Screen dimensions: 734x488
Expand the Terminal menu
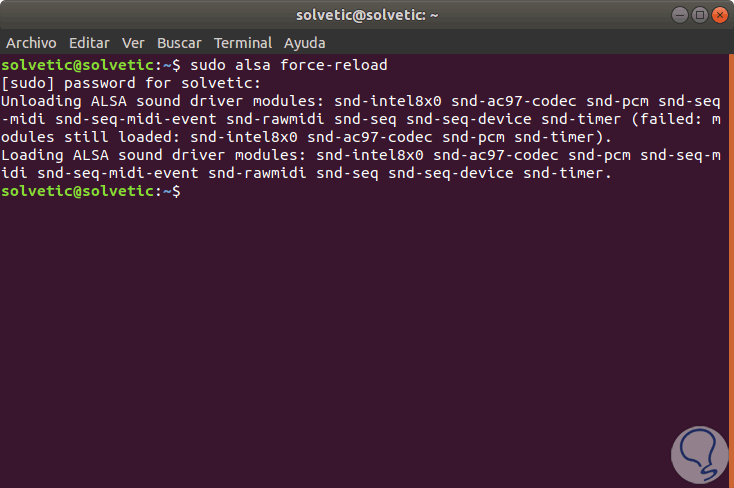pyautogui.click(x=242, y=43)
